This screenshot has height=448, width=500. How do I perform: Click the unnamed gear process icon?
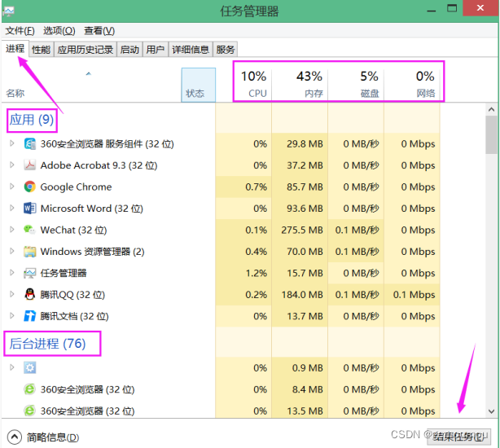[x=29, y=368]
